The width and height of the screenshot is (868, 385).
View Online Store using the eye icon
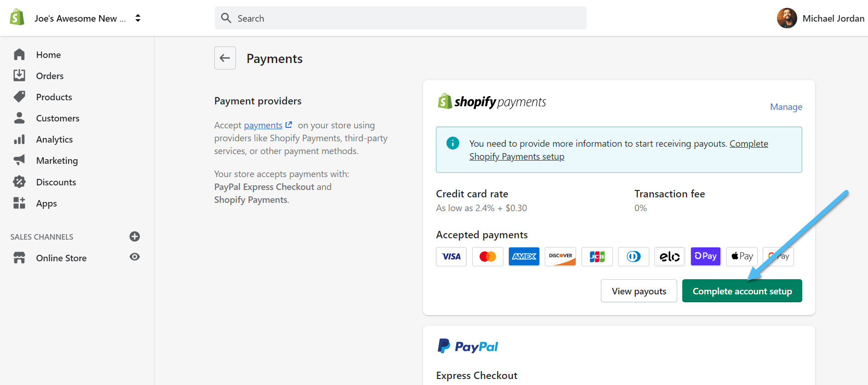click(135, 257)
